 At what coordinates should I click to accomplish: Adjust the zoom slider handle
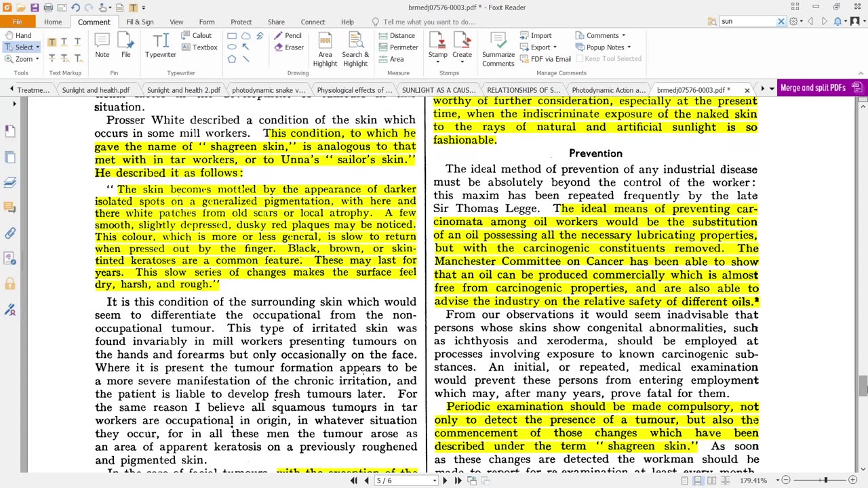825,481
